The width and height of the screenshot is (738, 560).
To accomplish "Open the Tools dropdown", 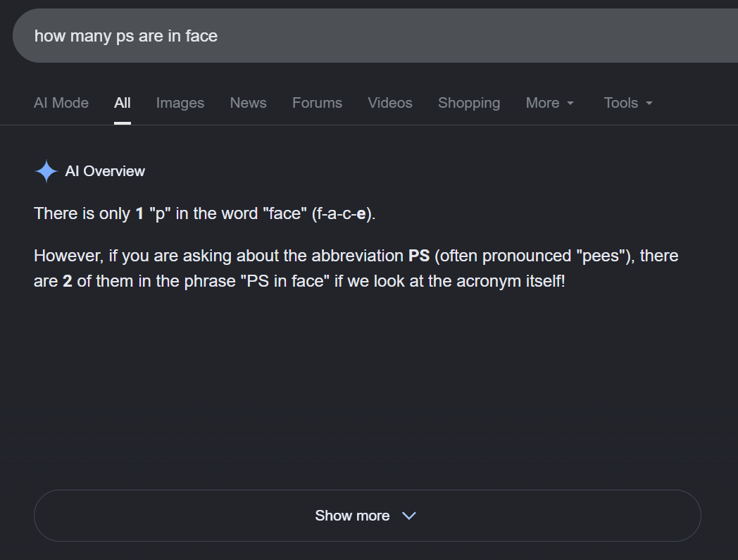I will point(628,103).
